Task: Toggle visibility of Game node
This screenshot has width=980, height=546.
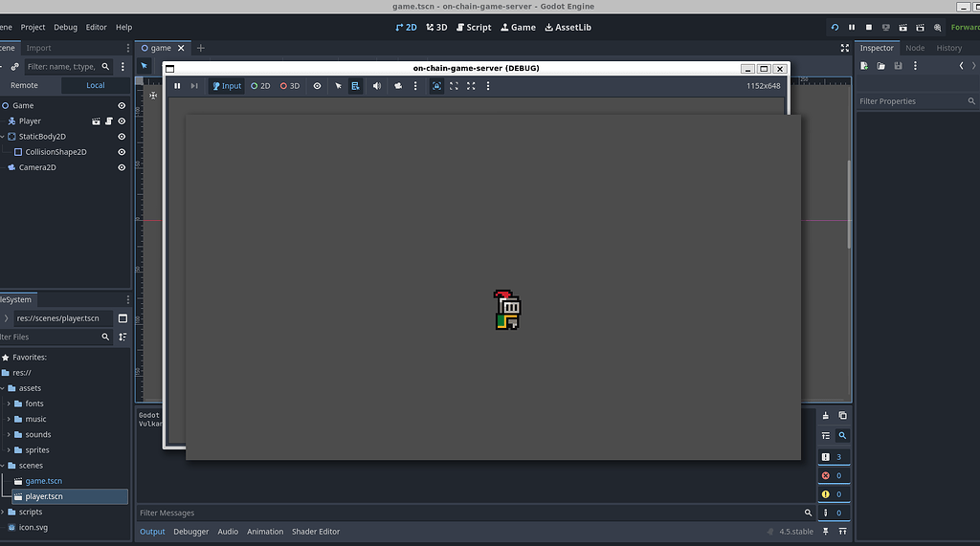Action: (x=122, y=105)
